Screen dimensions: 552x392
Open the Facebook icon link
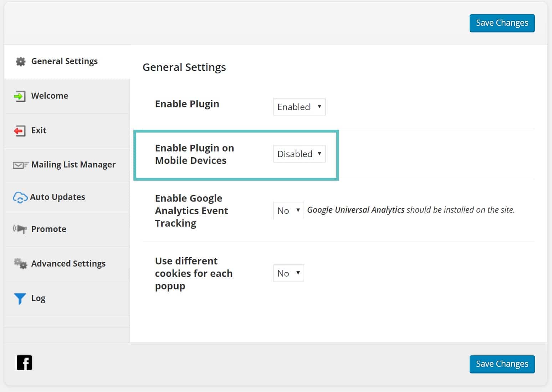click(x=24, y=363)
